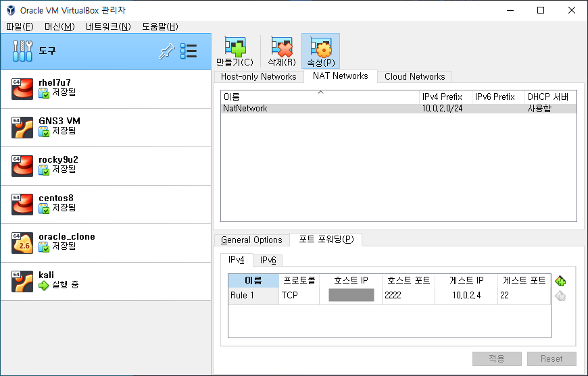Screen dimensions: 588x376
Task: Select the running kali virtual machine entry
Action: click(105, 281)
